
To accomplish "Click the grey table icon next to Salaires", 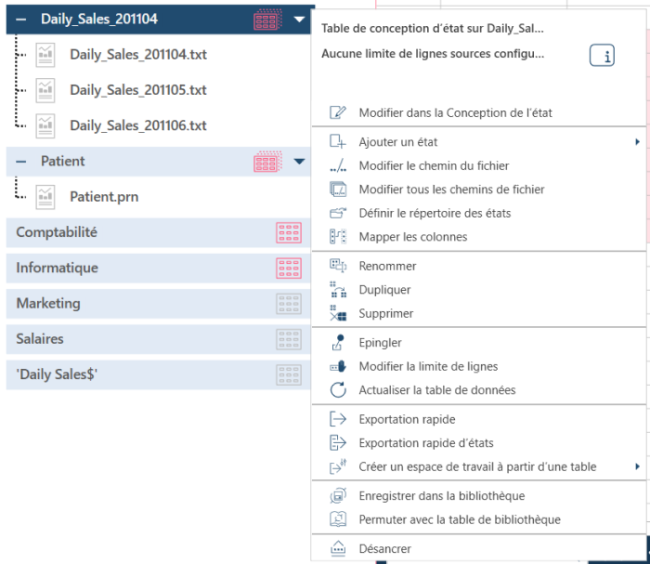I will point(288,340).
